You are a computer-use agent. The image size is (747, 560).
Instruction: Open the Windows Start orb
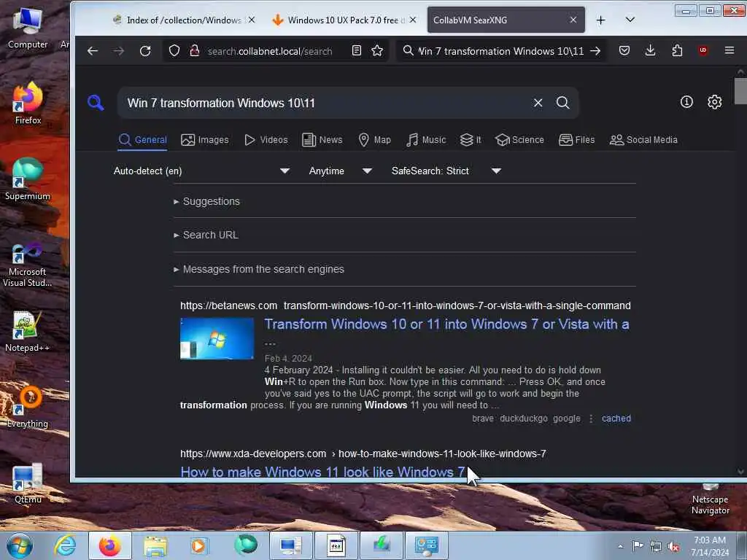19,545
